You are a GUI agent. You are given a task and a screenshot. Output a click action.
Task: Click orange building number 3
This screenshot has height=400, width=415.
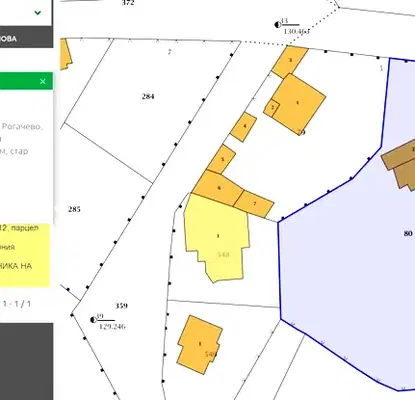290,61
